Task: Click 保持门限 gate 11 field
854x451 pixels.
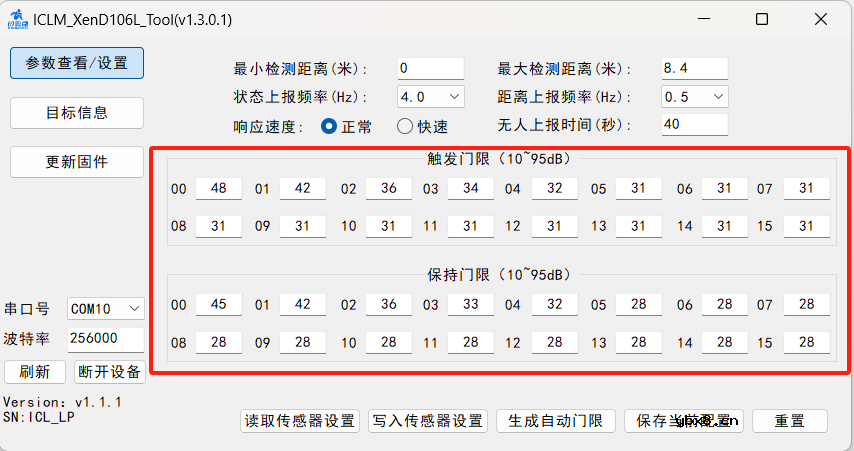Action: pos(471,343)
